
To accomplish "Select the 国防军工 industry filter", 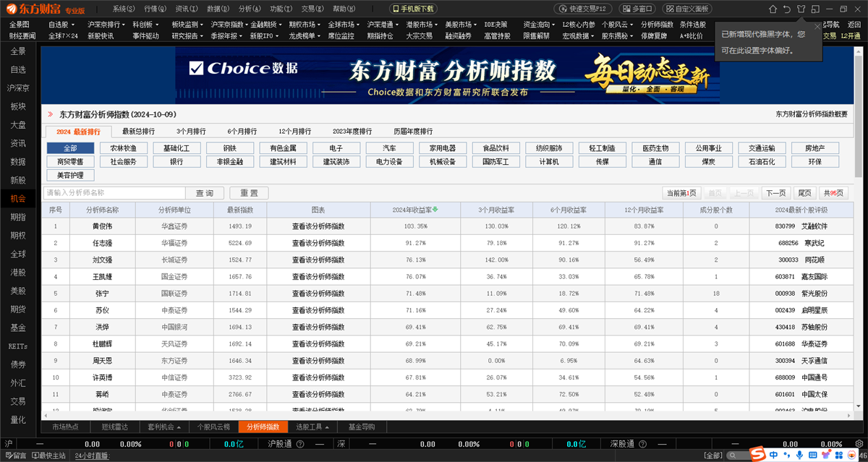I will [495, 161].
